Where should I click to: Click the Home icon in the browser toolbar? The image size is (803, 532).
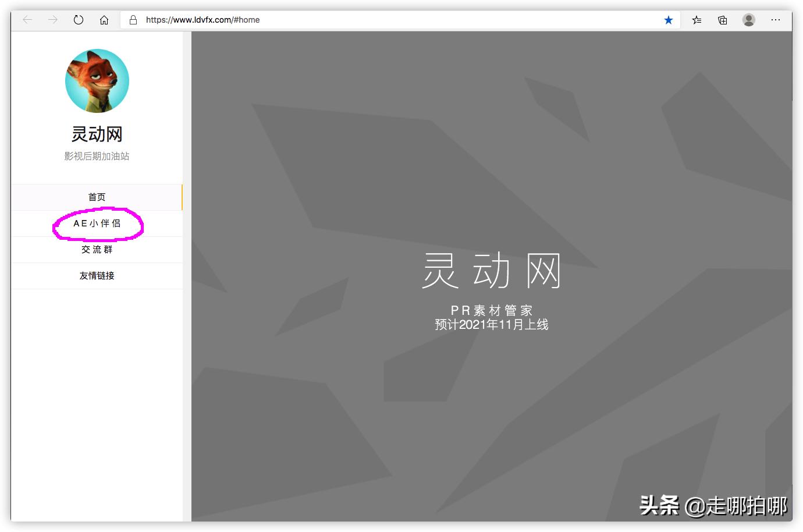[x=104, y=19]
